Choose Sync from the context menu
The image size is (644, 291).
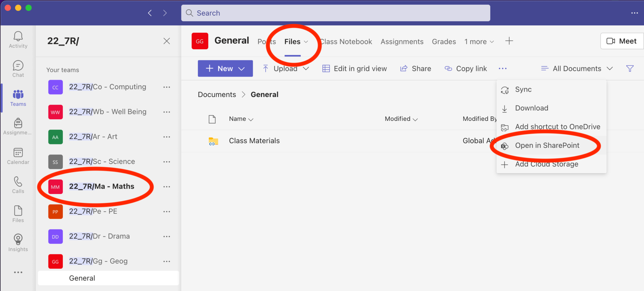click(523, 89)
